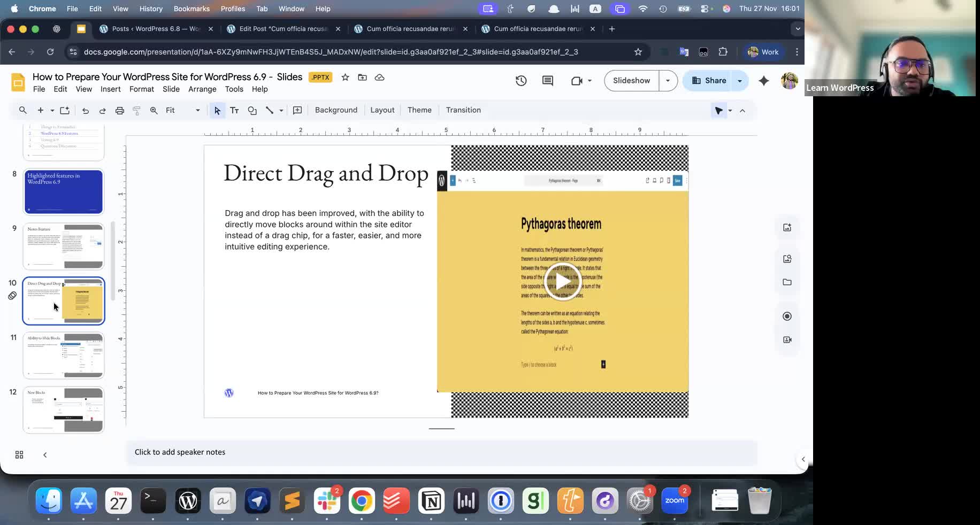Open the Slide menu

tap(171, 89)
